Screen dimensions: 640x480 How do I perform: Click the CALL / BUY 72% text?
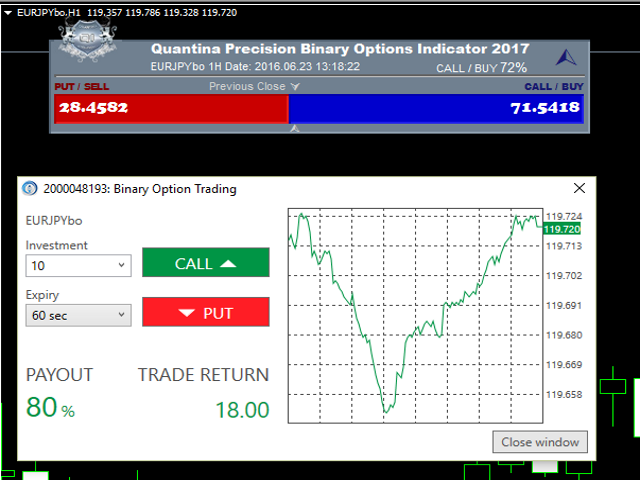coord(482,68)
